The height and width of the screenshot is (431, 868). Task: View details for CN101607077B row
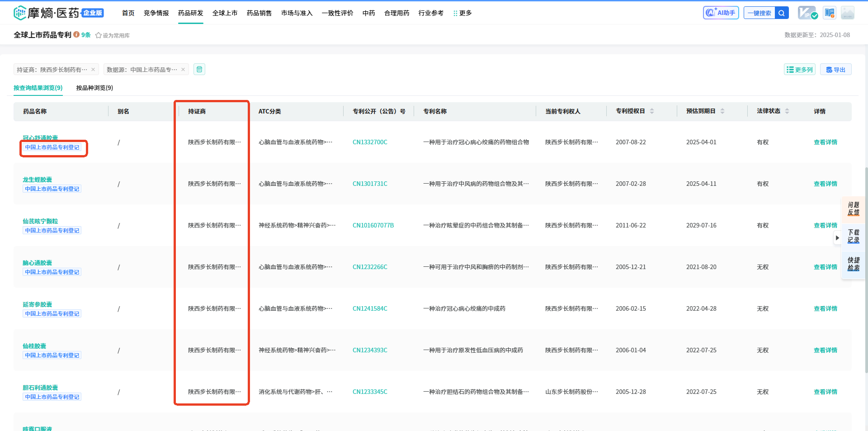coord(825,225)
